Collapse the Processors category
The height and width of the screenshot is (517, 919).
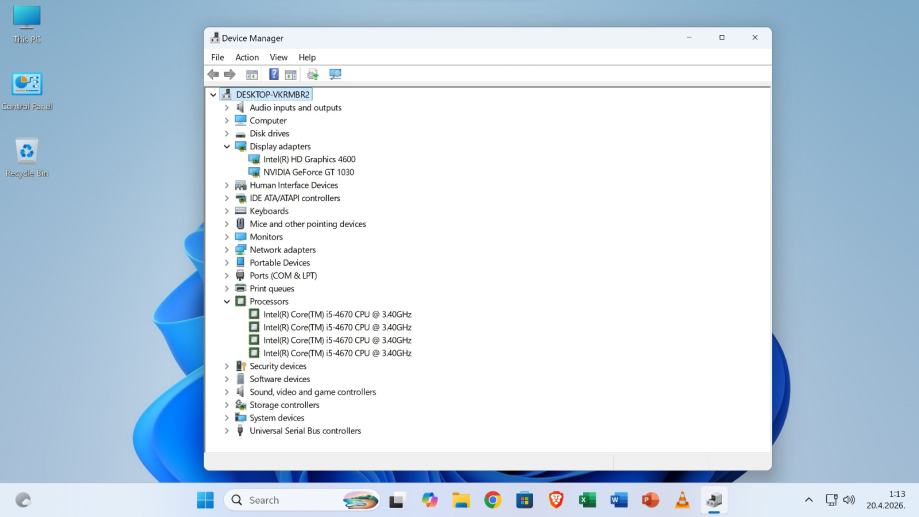tap(227, 301)
